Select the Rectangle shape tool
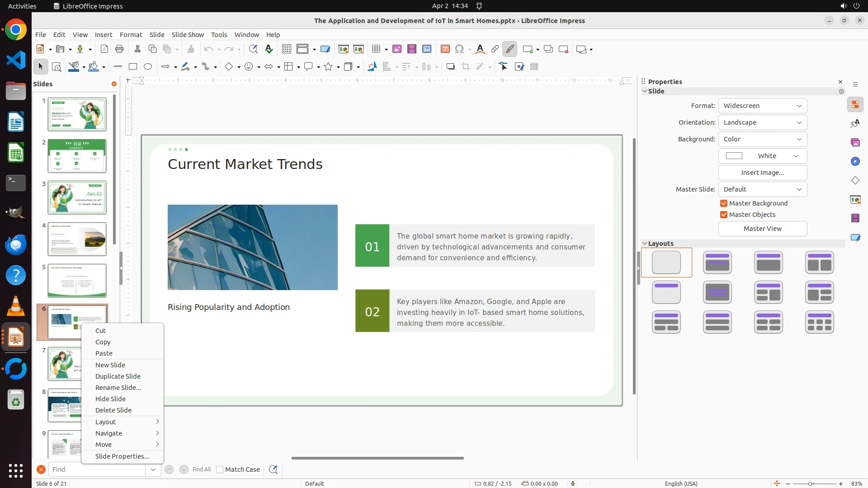This screenshot has height=488, width=868. click(133, 67)
